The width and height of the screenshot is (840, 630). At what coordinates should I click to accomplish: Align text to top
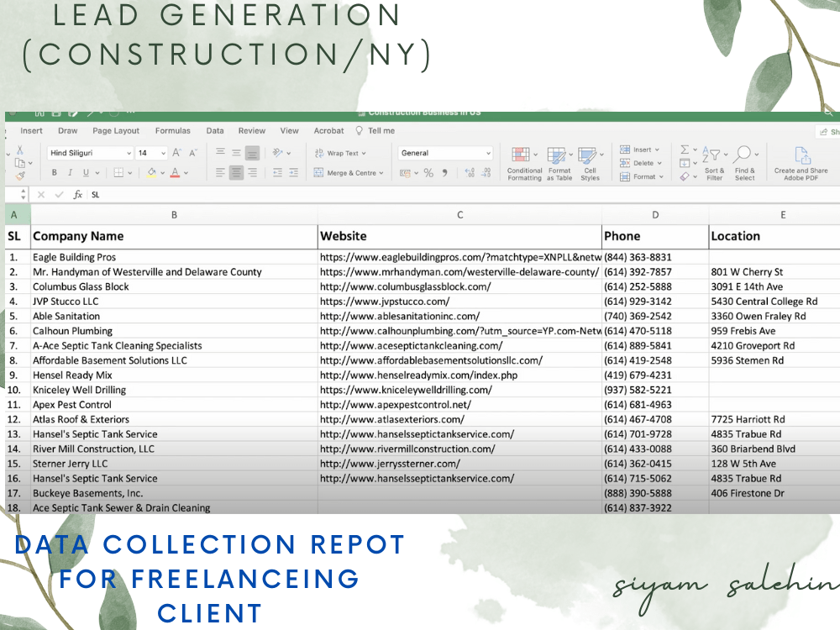pyautogui.click(x=220, y=153)
